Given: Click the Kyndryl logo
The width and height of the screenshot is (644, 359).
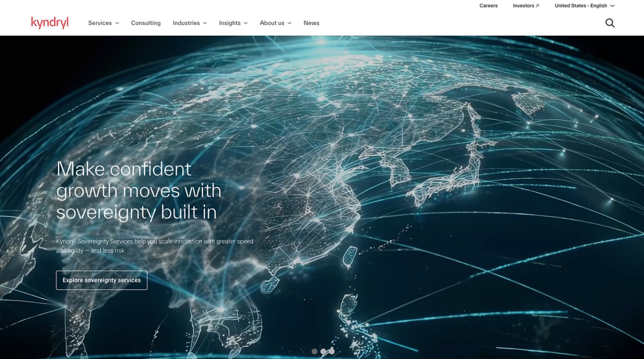Looking at the screenshot, I should [50, 23].
